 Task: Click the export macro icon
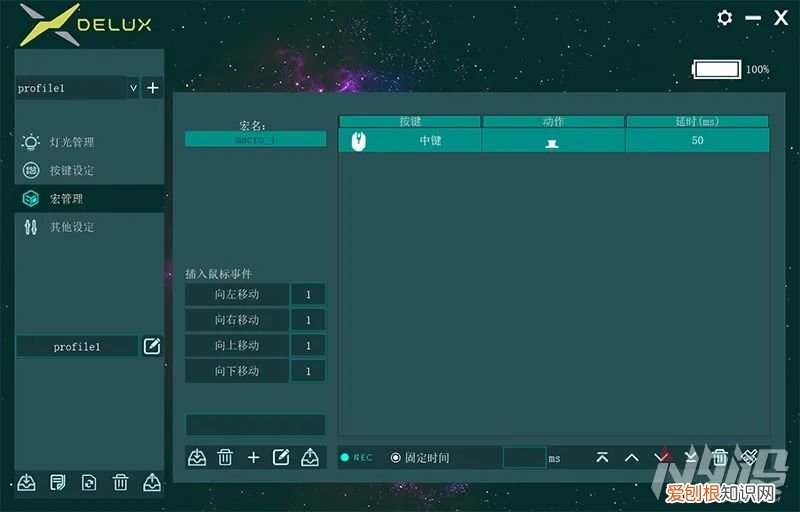point(310,457)
